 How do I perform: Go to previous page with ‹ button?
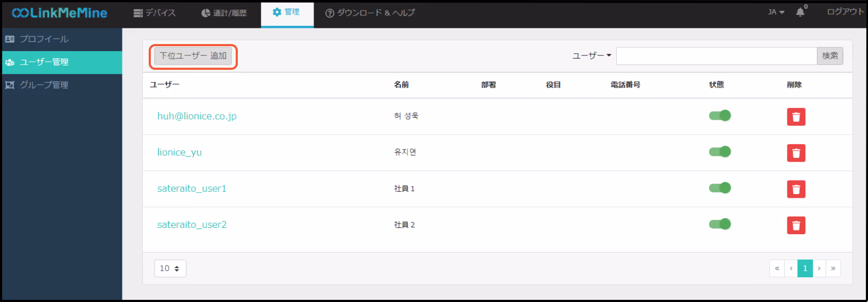pos(791,268)
